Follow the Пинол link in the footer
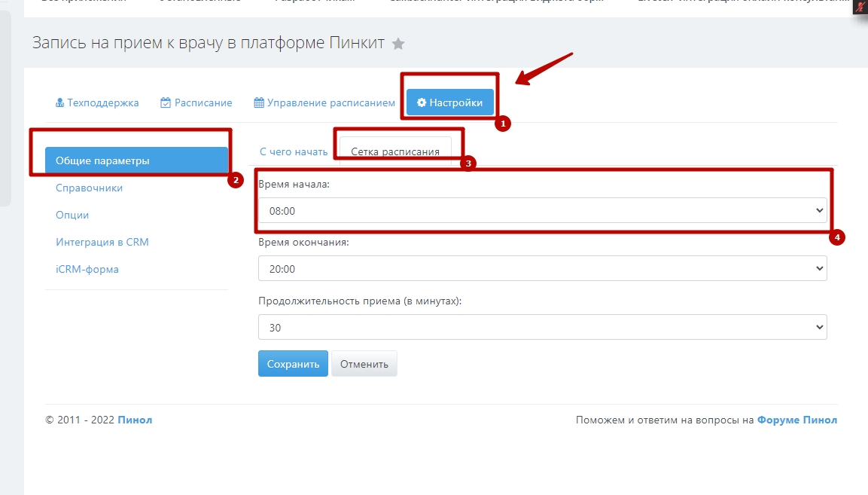 point(135,420)
